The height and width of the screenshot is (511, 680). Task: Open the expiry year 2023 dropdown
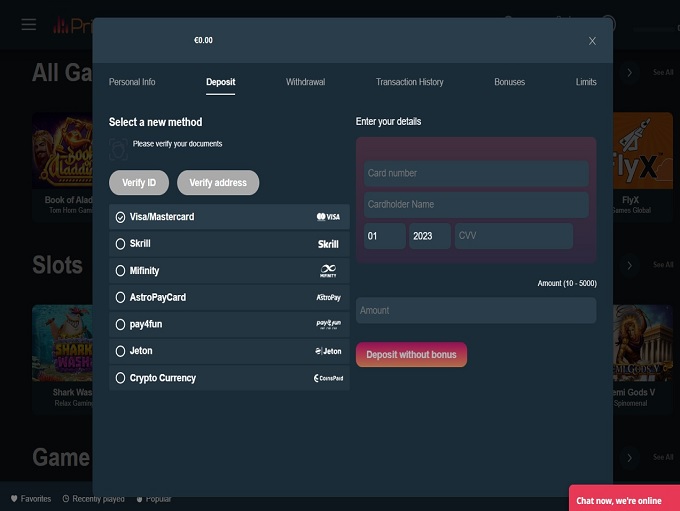click(430, 236)
